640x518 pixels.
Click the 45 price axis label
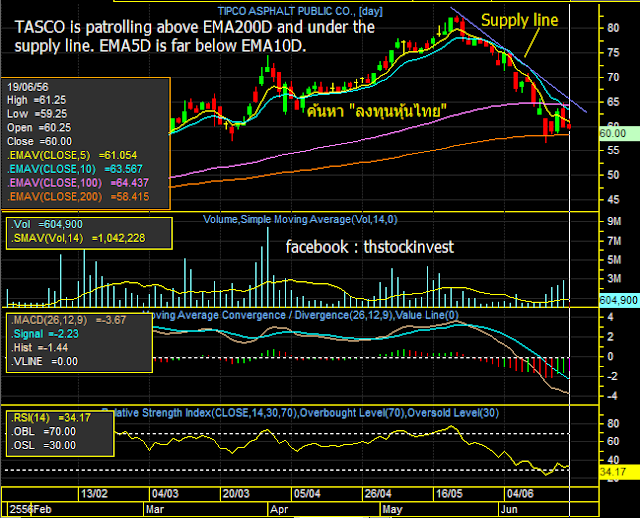click(613, 200)
